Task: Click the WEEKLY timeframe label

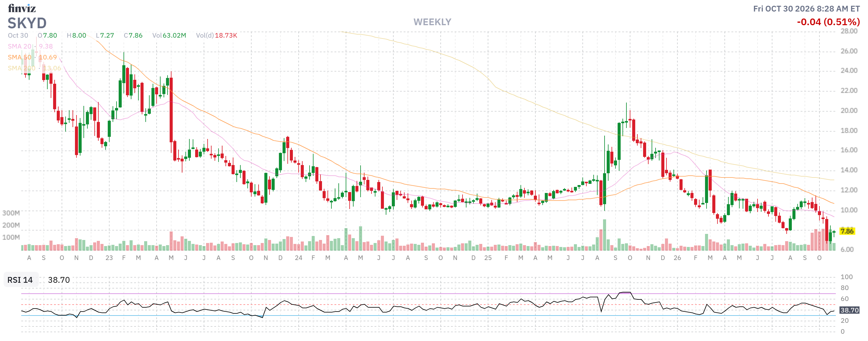Action: (x=432, y=22)
